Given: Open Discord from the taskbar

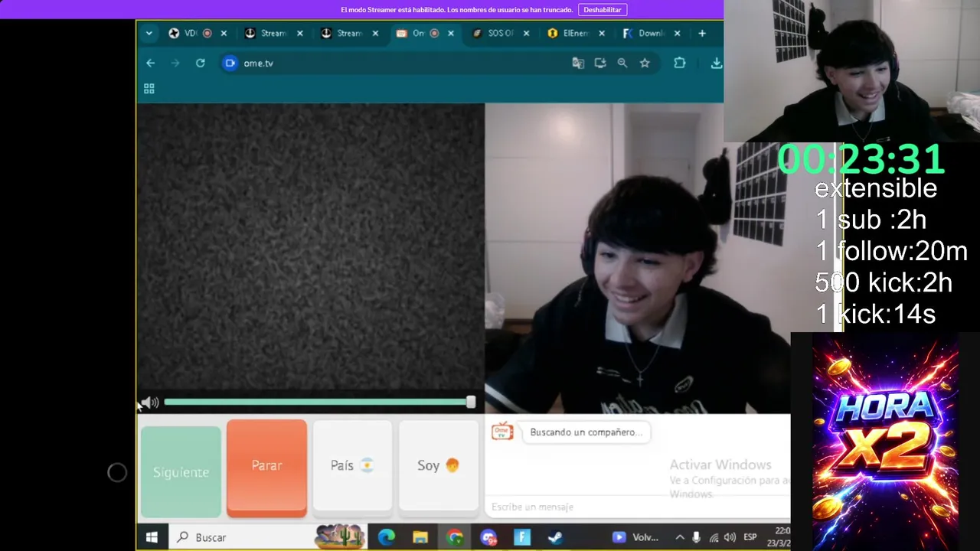Looking at the screenshot, I should tap(488, 537).
